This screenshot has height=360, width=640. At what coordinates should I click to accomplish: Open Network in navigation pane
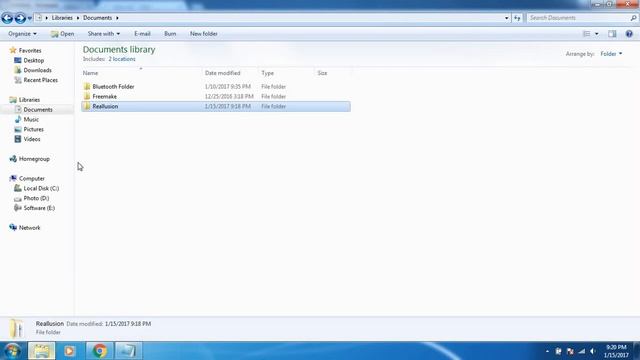29,228
